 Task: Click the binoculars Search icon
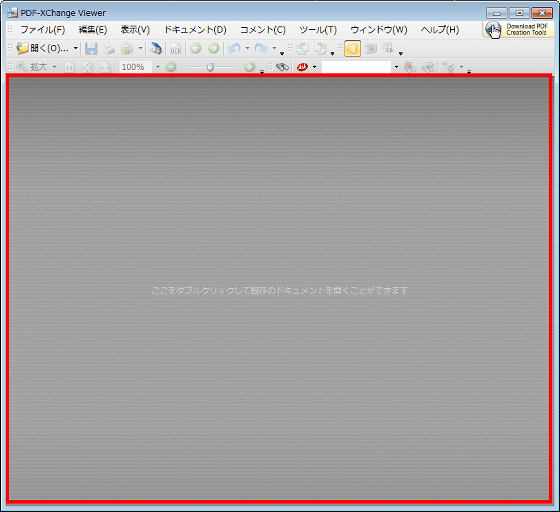tap(282, 67)
